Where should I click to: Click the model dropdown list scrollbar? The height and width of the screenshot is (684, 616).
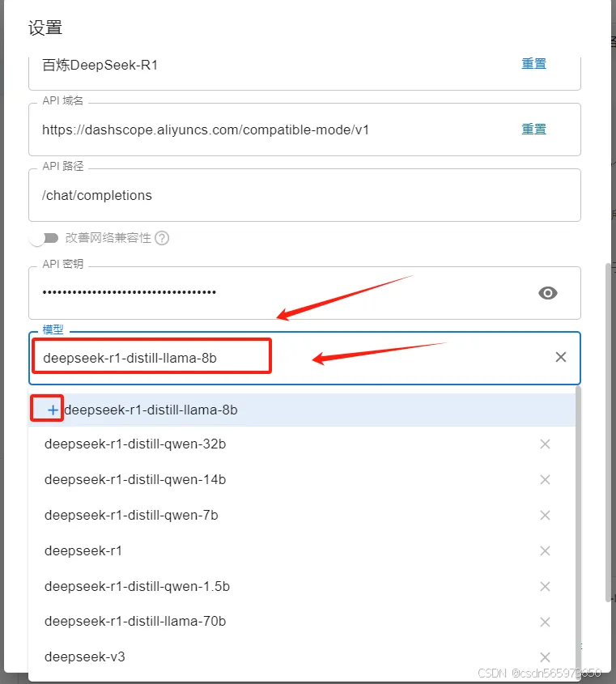[579, 532]
